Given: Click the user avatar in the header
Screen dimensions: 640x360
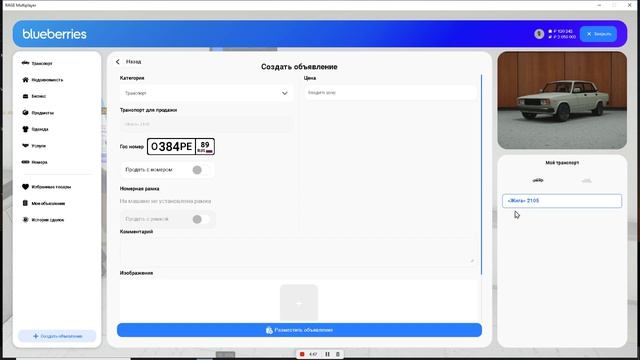Looking at the screenshot, I should pyautogui.click(x=539, y=34).
